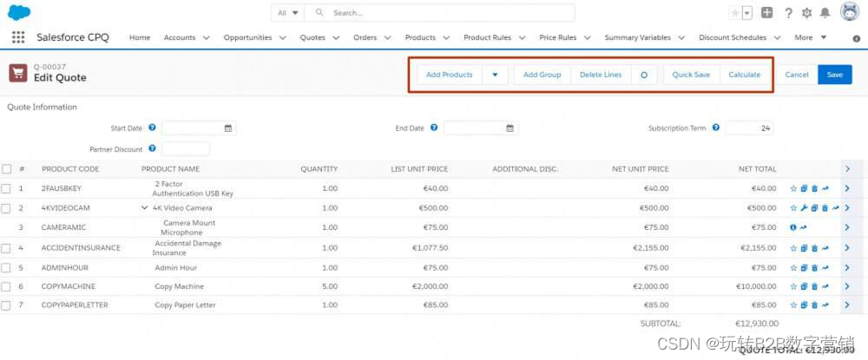
Task: Click the Cancel button
Action: pyautogui.click(x=797, y=75)
